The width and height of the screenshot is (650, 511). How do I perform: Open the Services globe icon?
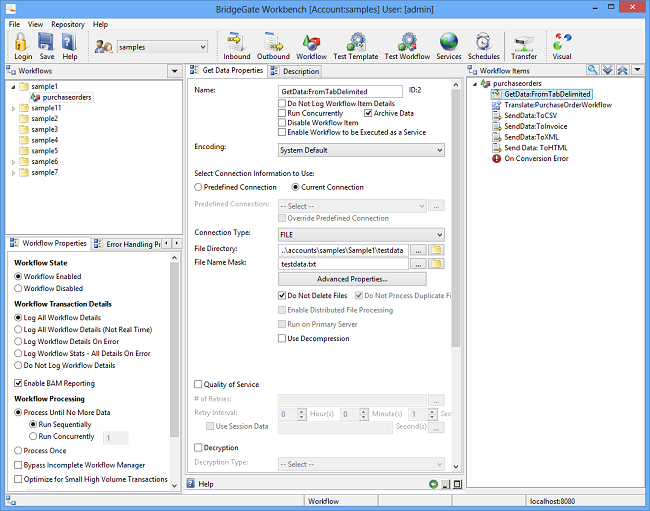coord(449,42)
